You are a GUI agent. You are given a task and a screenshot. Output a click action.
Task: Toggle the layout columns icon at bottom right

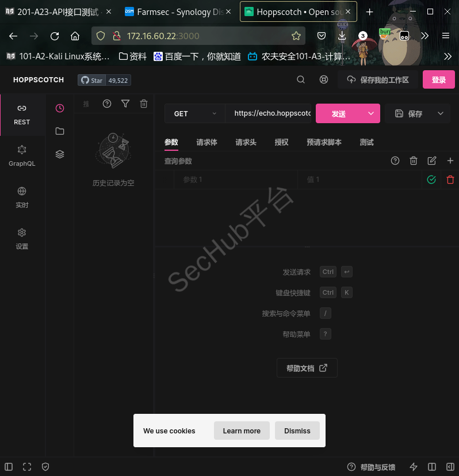coord(433,467)
